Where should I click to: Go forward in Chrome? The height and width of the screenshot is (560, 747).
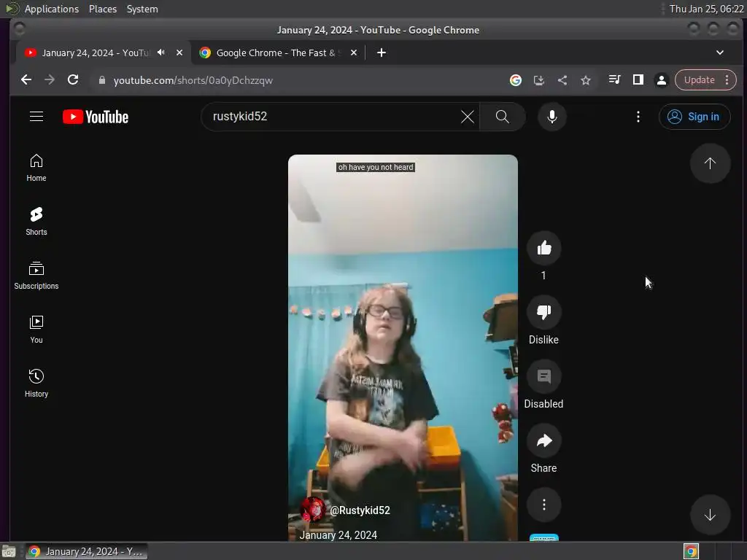point(50,80)
